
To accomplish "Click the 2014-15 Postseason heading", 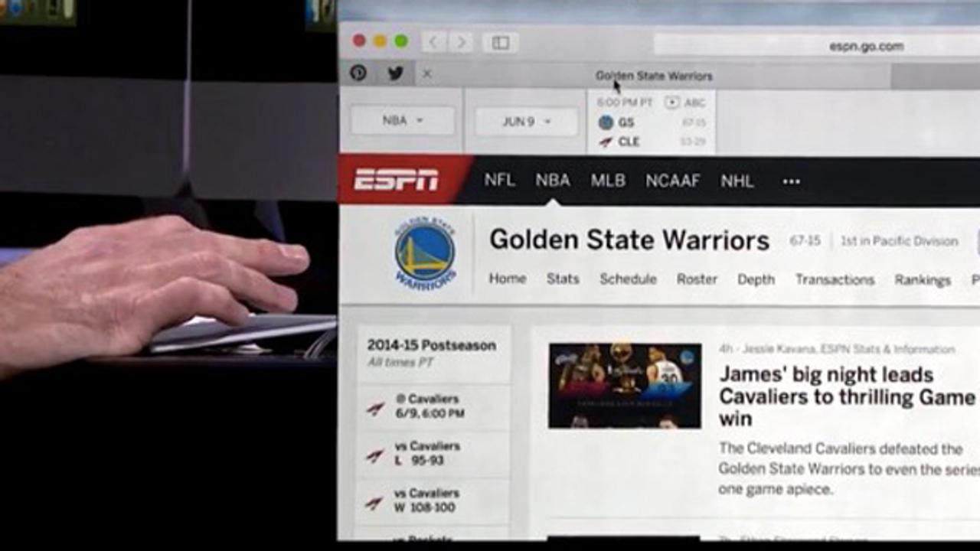I will (432, 345).
